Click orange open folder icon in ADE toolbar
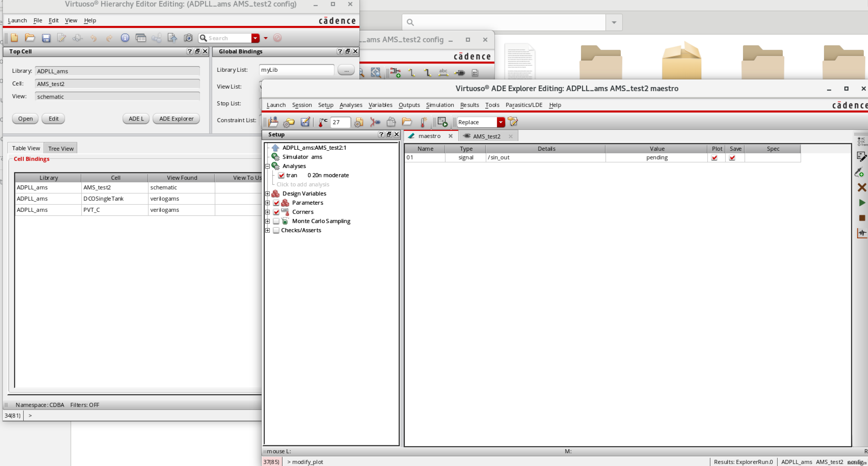The height and width of the screenshot is (466, 868). [x=407, y=122]
